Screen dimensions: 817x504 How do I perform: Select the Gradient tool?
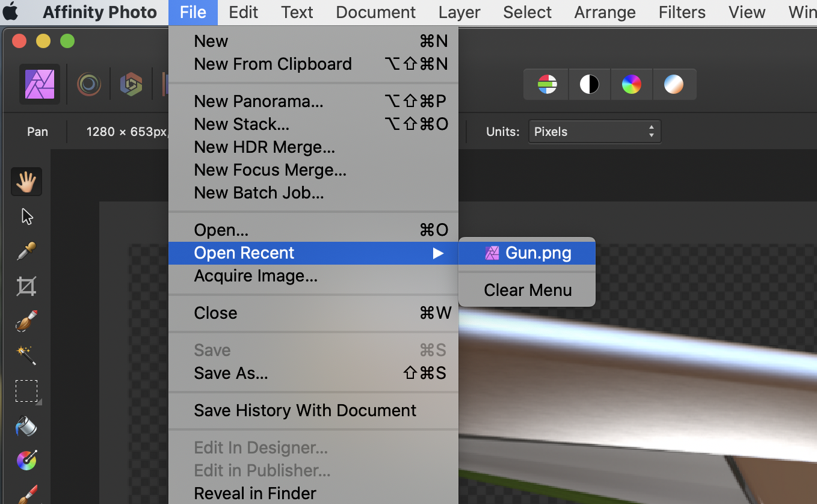pos(26,461)
